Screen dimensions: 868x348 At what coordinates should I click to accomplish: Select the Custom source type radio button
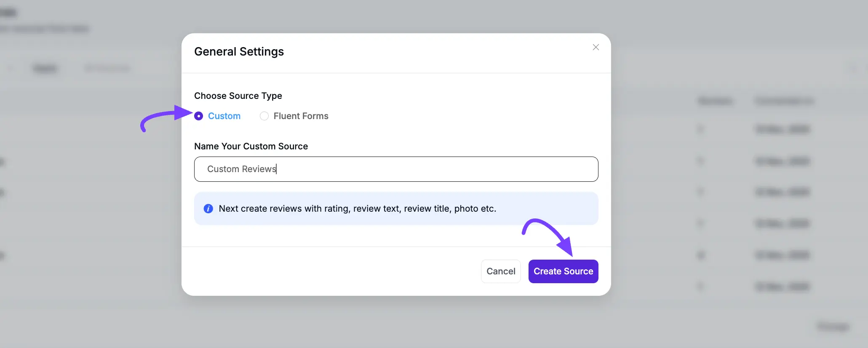pos(199,116)
